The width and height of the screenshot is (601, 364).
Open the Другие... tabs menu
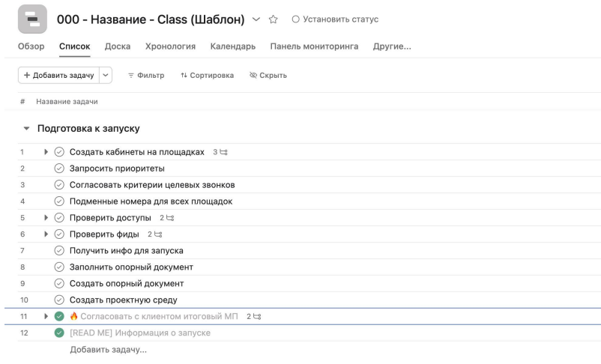pos(392,46)
